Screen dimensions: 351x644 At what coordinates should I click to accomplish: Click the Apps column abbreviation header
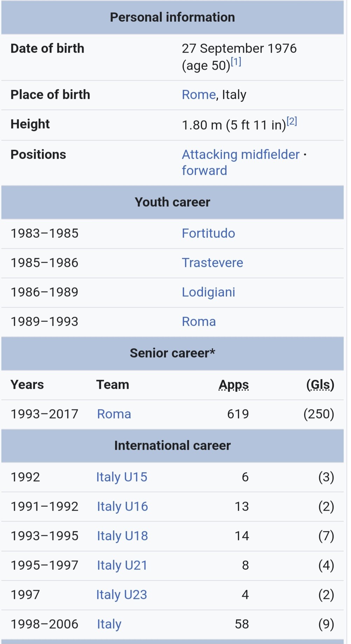pyautogui.click(x=234, y=385)
